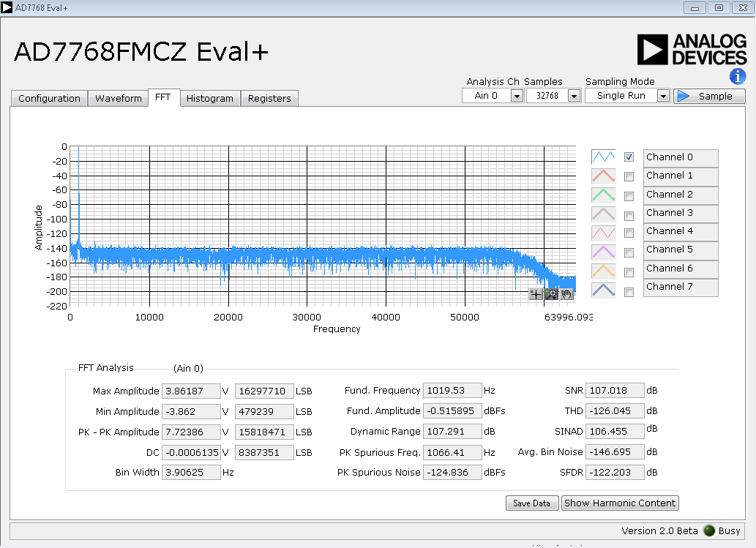The image size is (756, 548).
Task: Click the Dynamic Range value field
Action: [452, 432]
